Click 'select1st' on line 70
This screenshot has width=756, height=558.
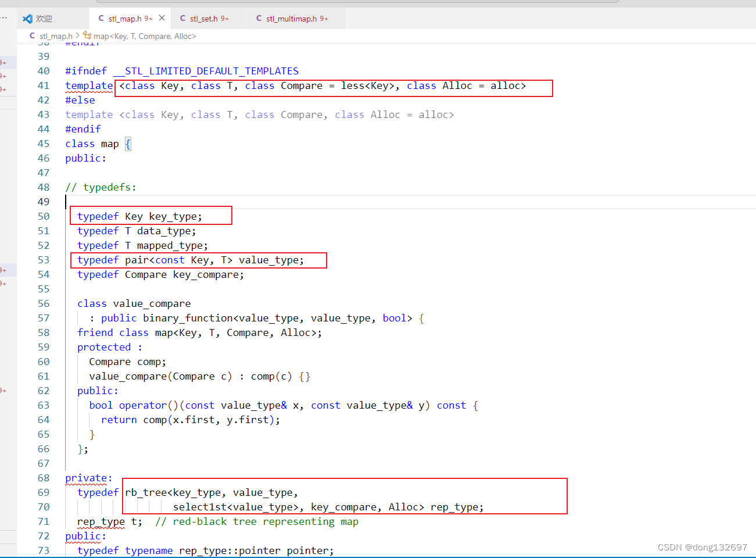coord(200,507)
